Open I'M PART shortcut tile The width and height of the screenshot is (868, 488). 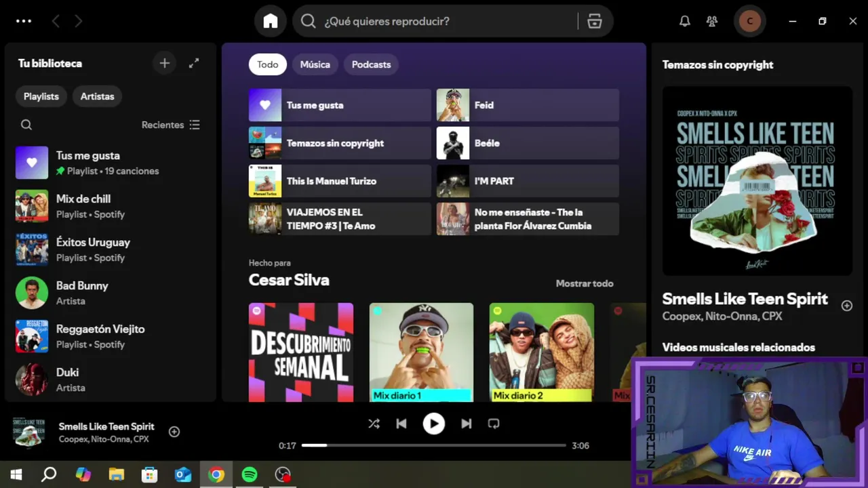coord(528,181)
